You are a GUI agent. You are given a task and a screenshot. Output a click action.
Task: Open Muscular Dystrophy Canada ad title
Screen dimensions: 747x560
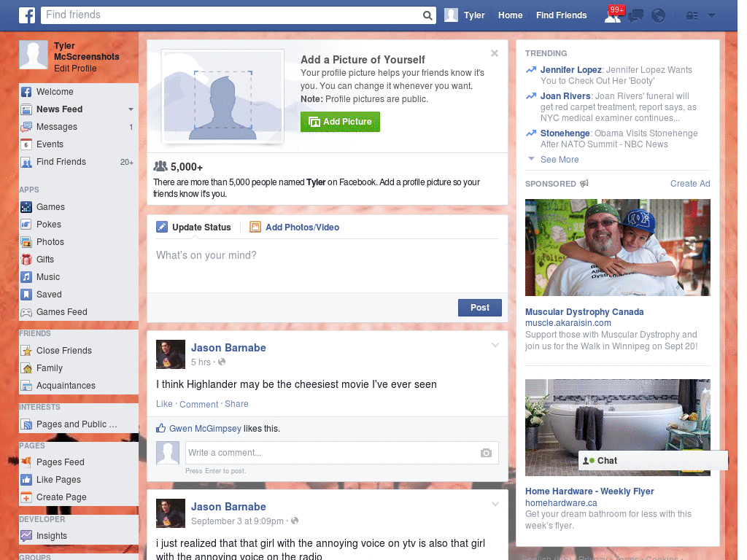(x=584, y=312)
